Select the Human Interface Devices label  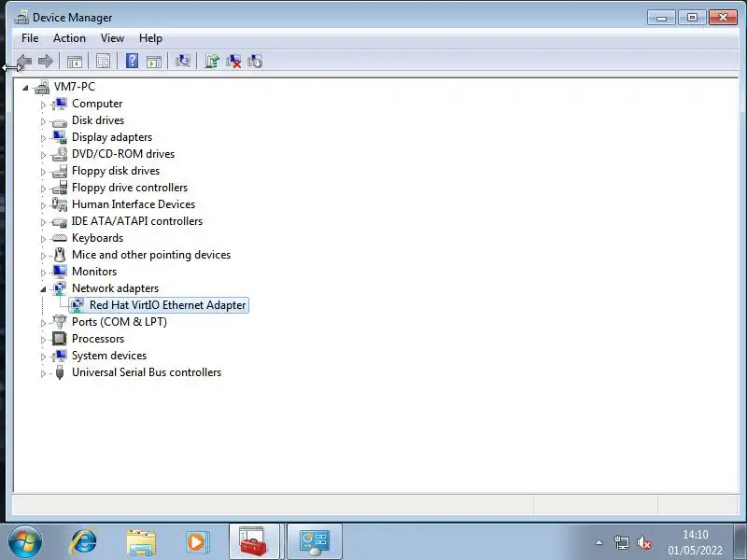tap(134, 204)
